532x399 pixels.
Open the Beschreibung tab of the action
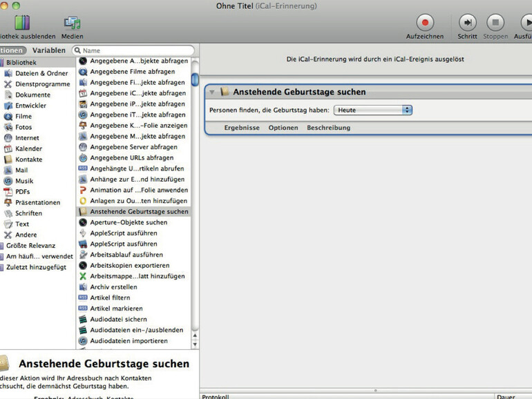(x=328, y=128)
